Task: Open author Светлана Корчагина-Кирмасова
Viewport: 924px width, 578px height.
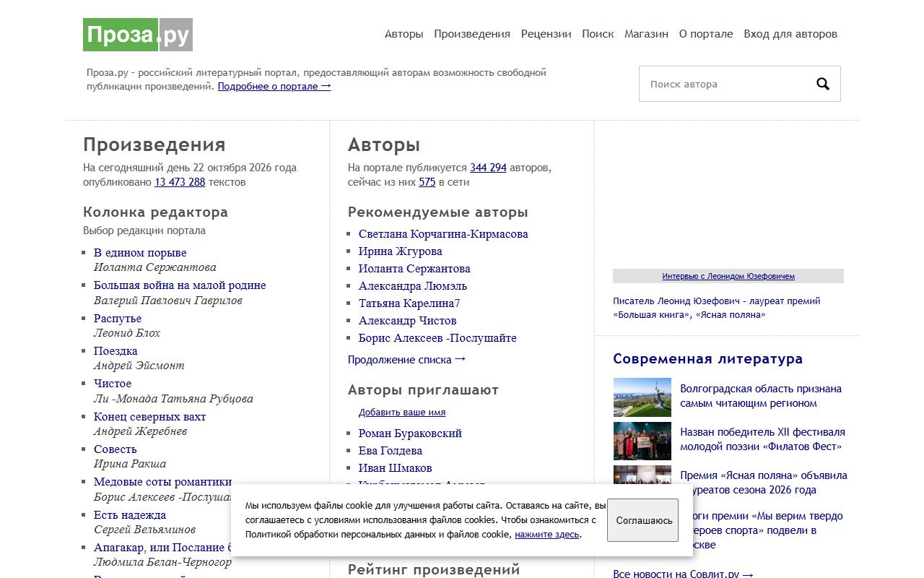Action: 443,234
